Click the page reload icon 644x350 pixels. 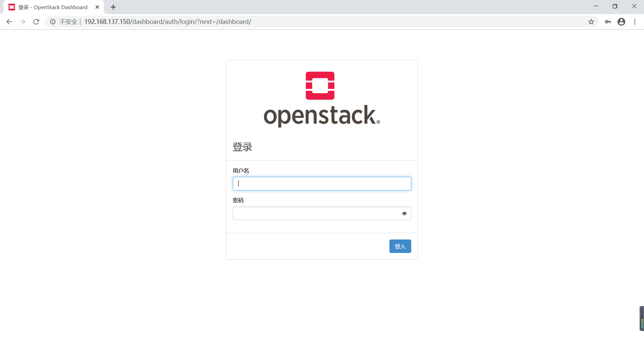pyautogui.click(x=36, y=21)
